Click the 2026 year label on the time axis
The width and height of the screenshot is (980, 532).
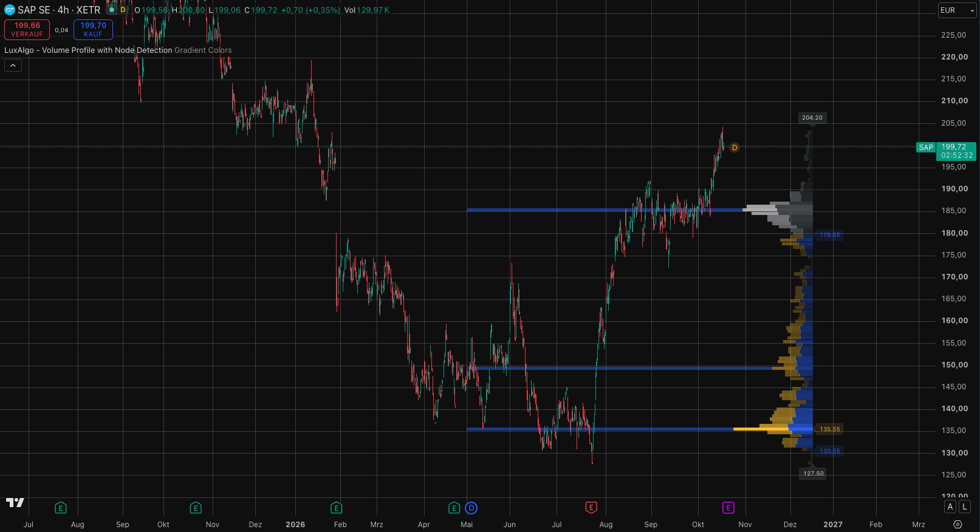[x=295, y=525]
